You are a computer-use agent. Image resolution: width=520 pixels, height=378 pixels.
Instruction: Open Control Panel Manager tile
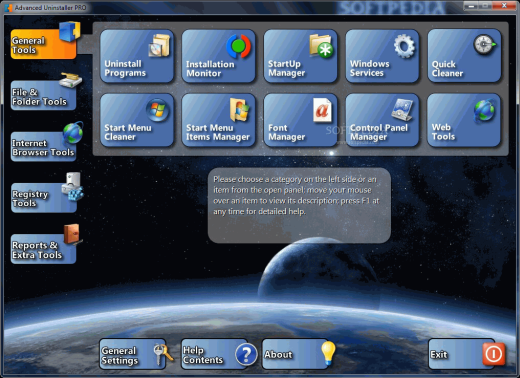point(382,120)
